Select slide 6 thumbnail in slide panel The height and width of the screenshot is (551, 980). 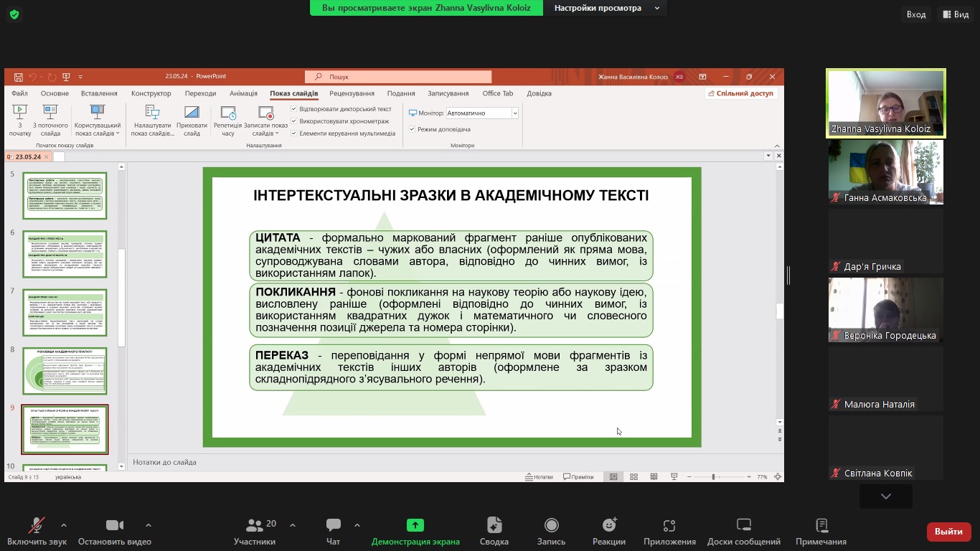pyautogui.click(x=65, y=254)
